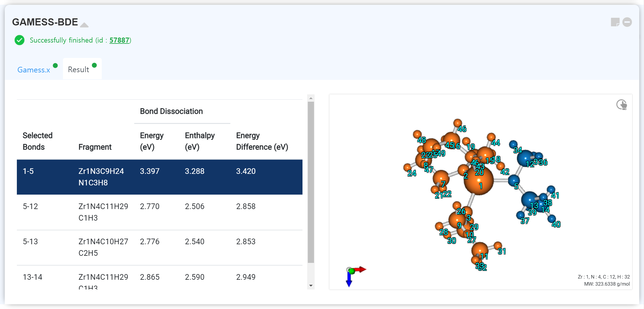Click blue atom labeled 12
Screen dimensions: 644x309
(x=525, y=158)
